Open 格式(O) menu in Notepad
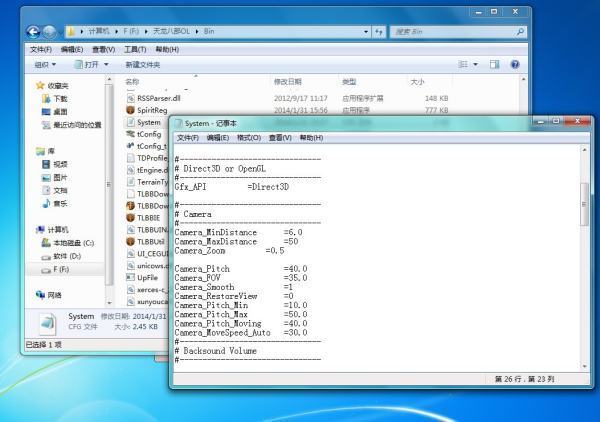The height and width of the screenshot is (422, 600). [249, 138]
